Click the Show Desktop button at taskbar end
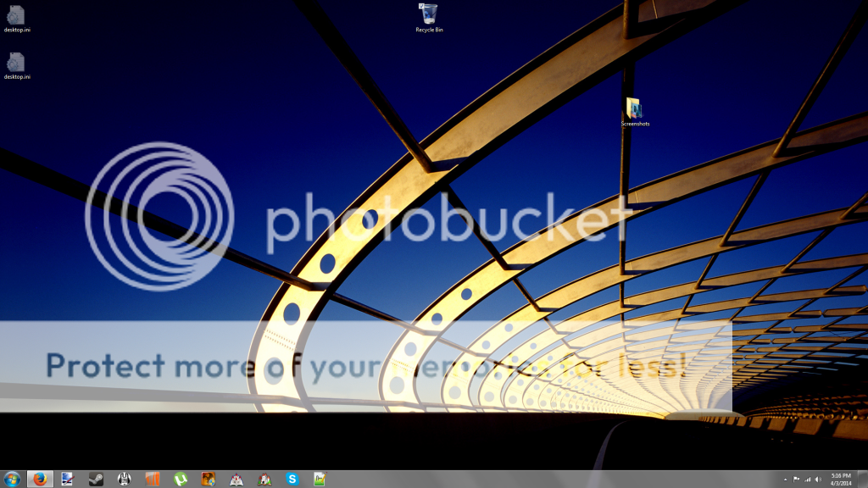 pos(865,480)
